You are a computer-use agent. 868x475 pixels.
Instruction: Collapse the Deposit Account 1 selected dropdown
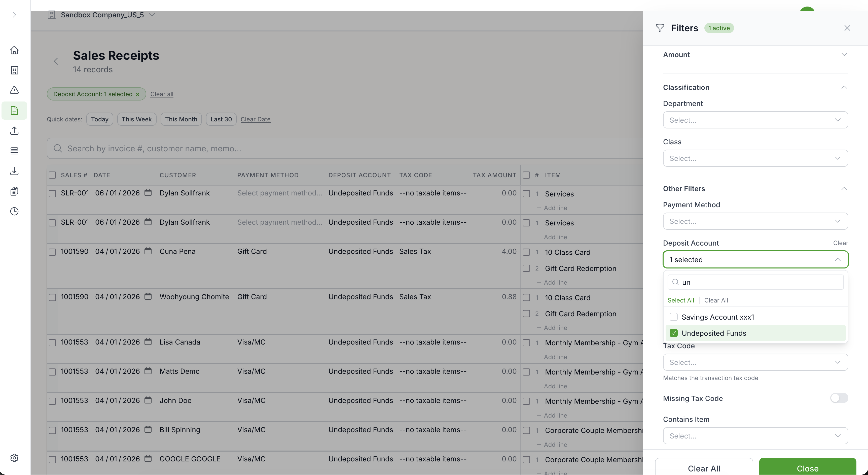(755, 260)
